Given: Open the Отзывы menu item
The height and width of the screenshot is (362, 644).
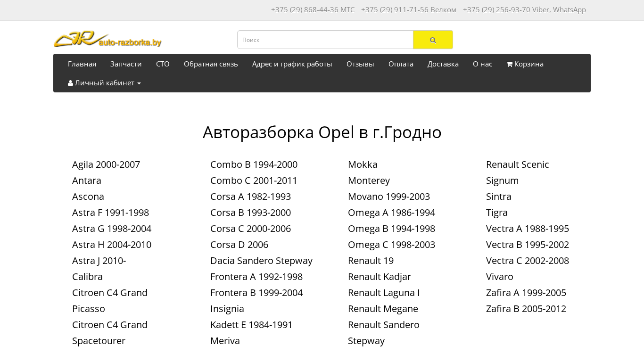Looking at the screenshot, I should 360,64.
